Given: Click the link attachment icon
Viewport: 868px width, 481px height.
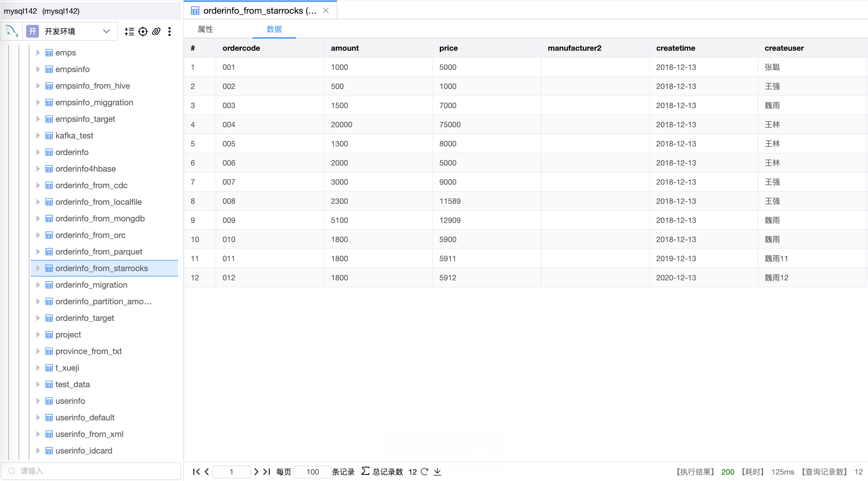Looking at the screenshot, I should click(156, 31).
